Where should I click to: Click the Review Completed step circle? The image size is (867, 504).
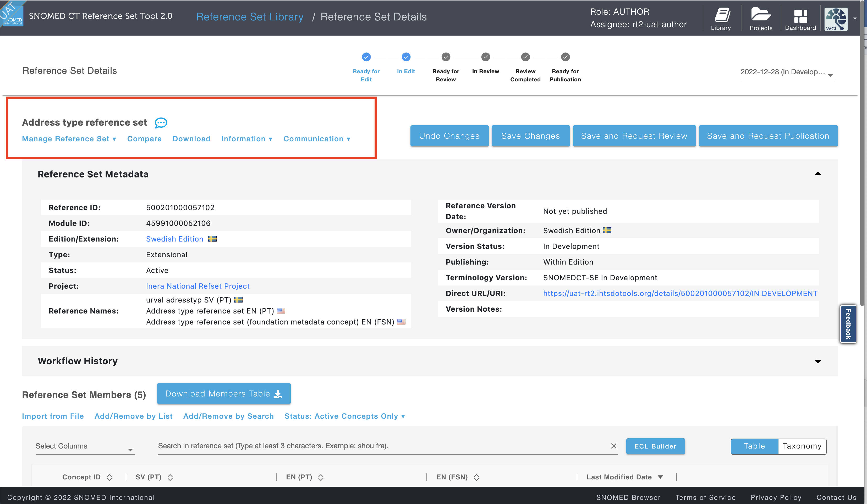(525, 57)
